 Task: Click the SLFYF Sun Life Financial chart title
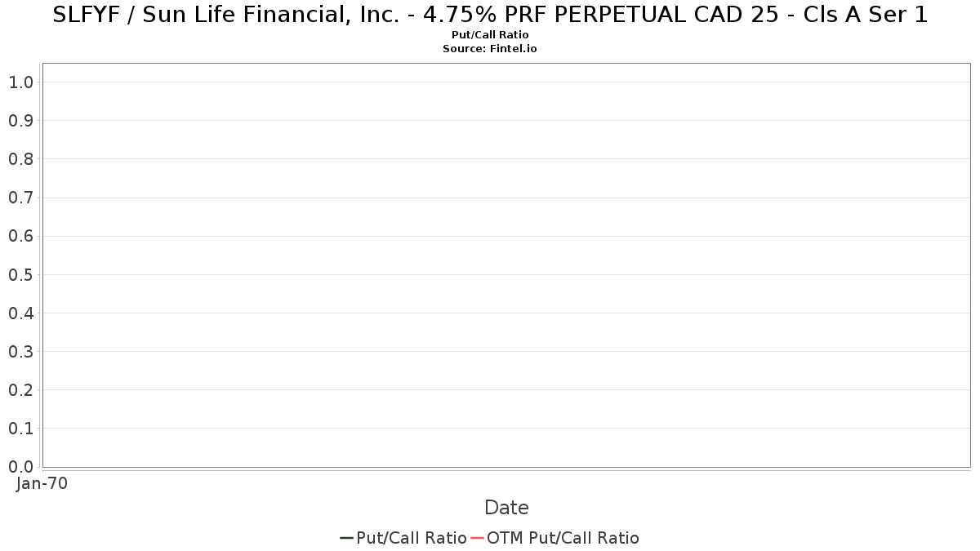coord(490,15)
